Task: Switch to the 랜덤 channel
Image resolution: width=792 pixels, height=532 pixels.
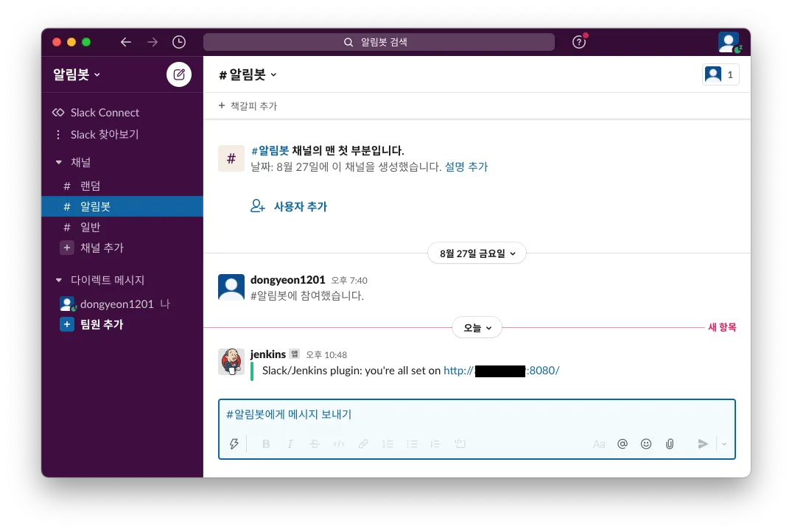Action: [x=122, y=186]
